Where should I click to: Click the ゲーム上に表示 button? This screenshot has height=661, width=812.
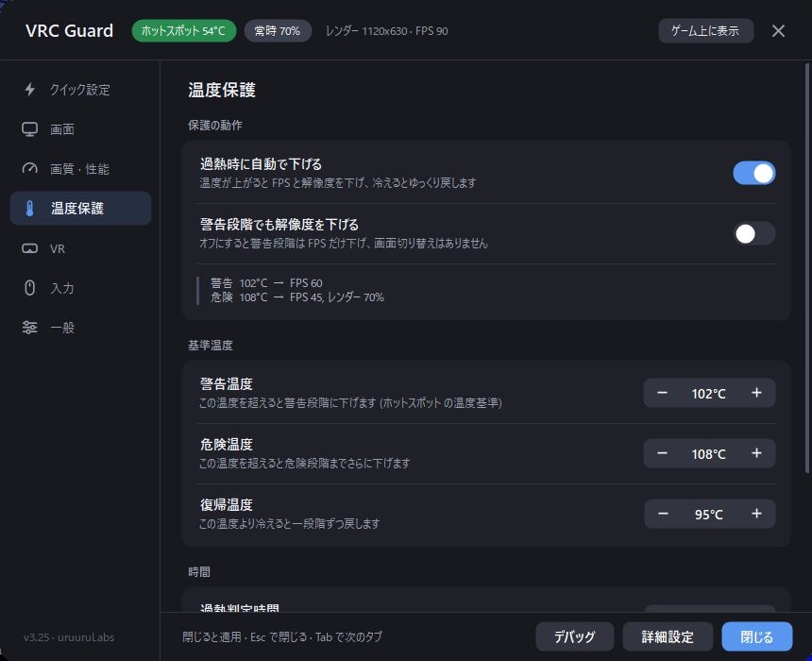click(705, 31)
